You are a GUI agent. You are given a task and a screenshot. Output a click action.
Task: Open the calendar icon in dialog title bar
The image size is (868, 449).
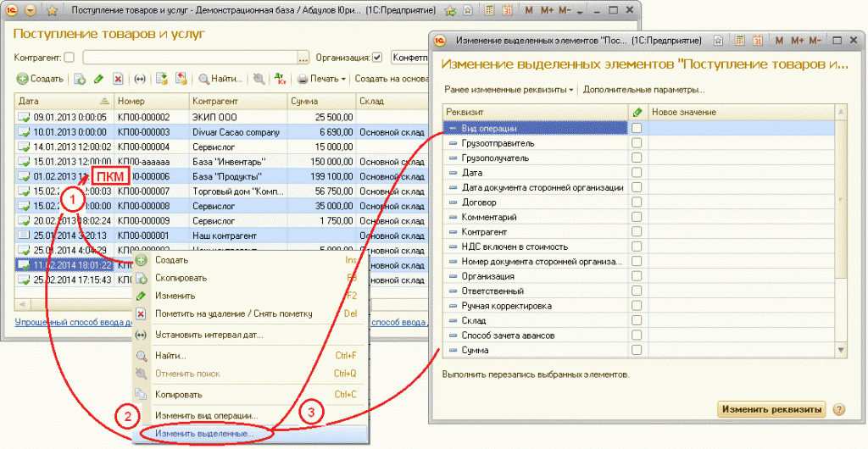757,41
